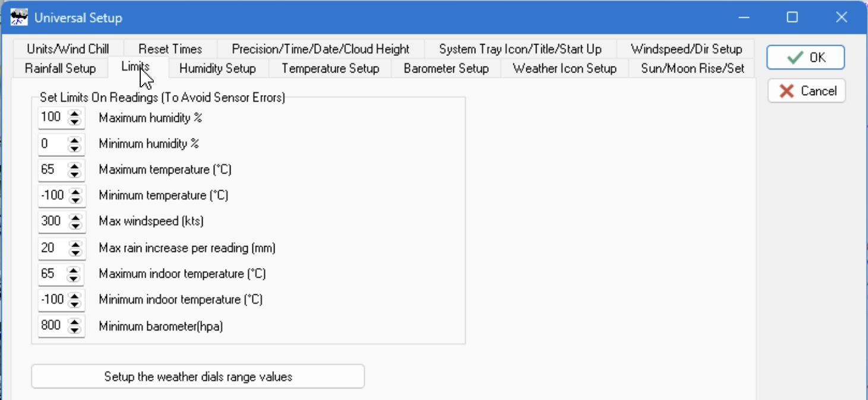
Task: Confirm settings with the OK button
Action: (x=806, y=57)
